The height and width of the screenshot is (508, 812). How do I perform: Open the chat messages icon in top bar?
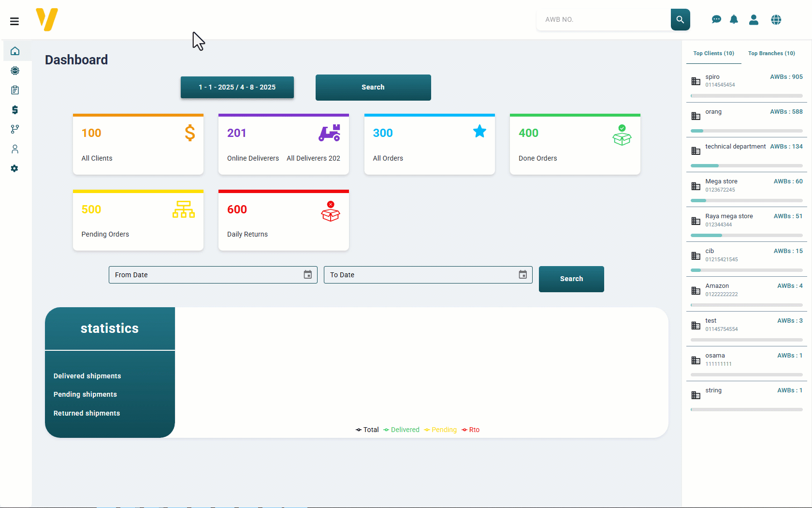716,19
